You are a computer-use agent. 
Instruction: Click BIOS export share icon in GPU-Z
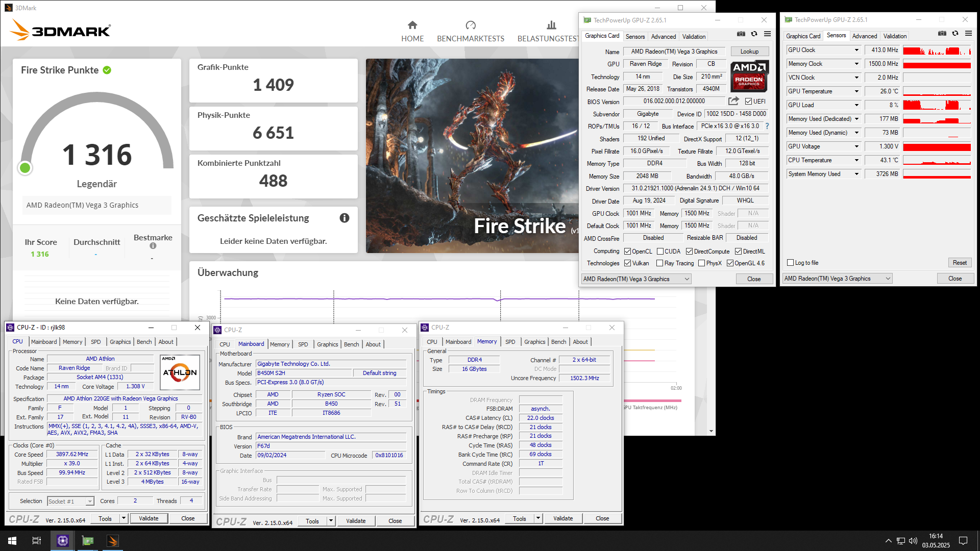pos(733,101)
